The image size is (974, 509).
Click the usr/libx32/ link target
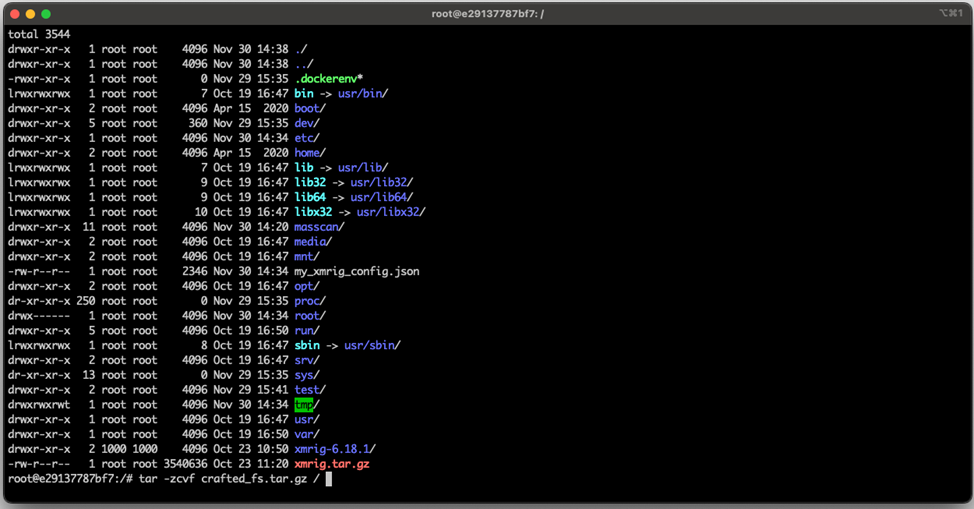click(391, 212)
